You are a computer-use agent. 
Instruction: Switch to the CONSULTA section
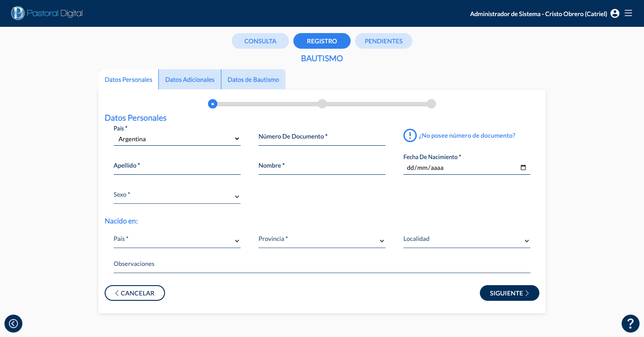pyautogui.click(x=260, y=41)
